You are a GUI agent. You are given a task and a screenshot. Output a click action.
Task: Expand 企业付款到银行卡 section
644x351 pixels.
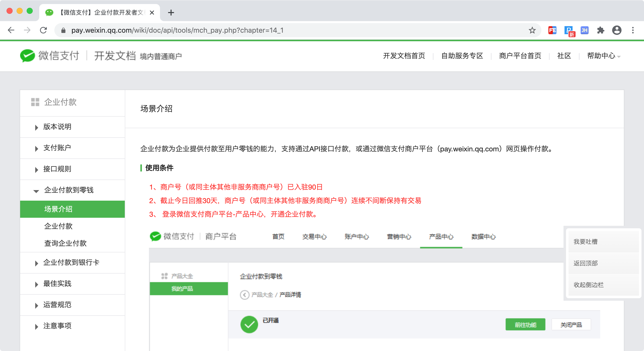71,262
